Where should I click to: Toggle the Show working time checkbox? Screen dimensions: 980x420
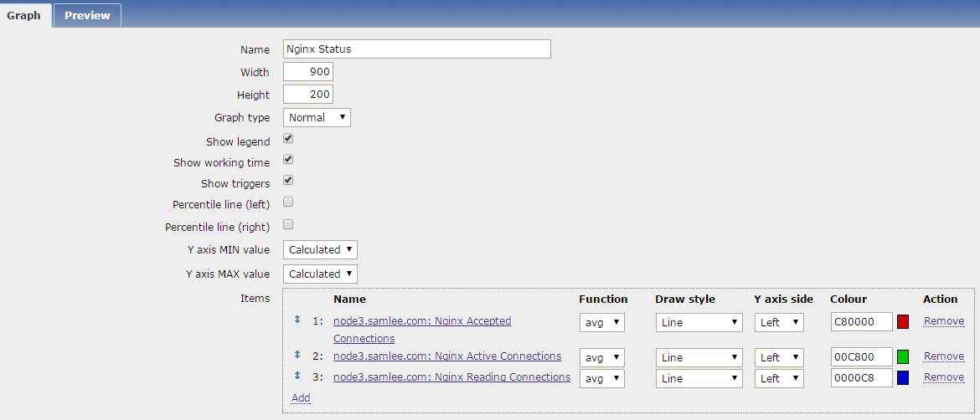288,159
